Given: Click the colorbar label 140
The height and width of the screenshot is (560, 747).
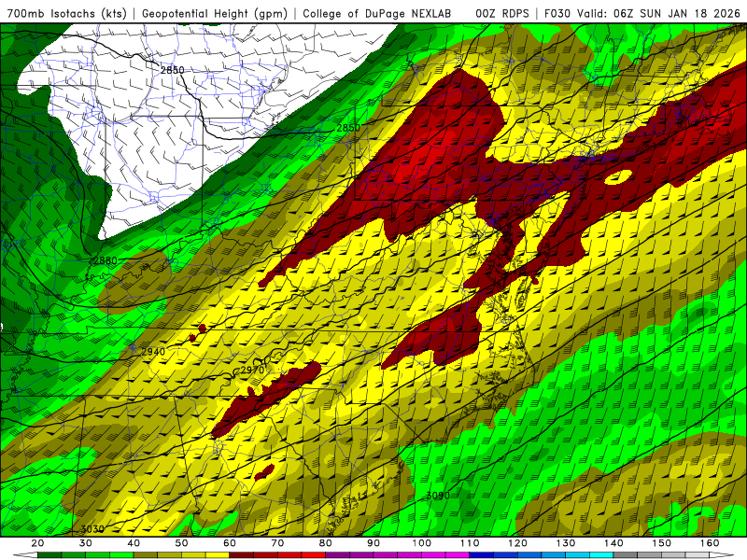Looking at the screenshot, I should coord(613,543).
